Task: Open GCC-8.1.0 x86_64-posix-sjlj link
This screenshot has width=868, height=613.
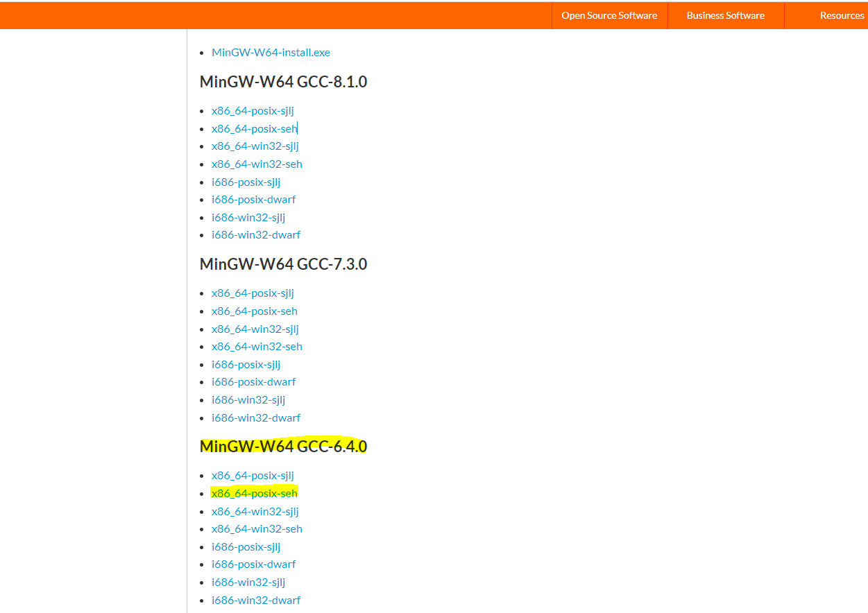Action: point(253,111)
